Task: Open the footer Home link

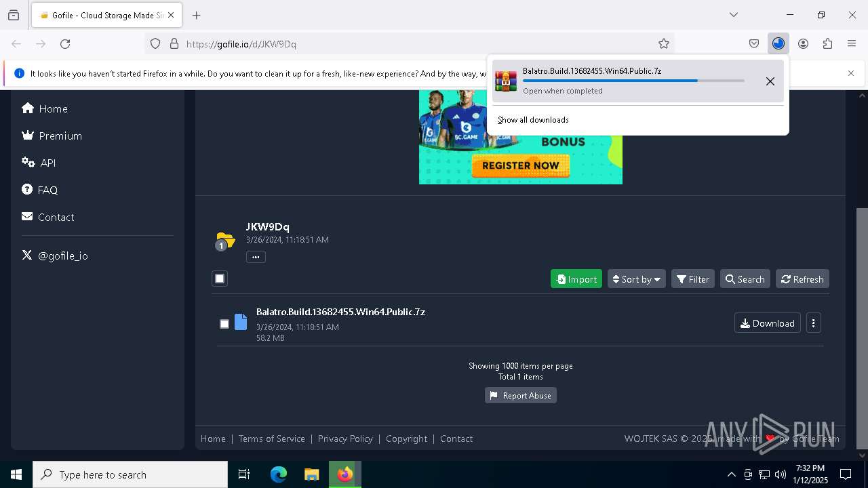Action: point(213,439)
